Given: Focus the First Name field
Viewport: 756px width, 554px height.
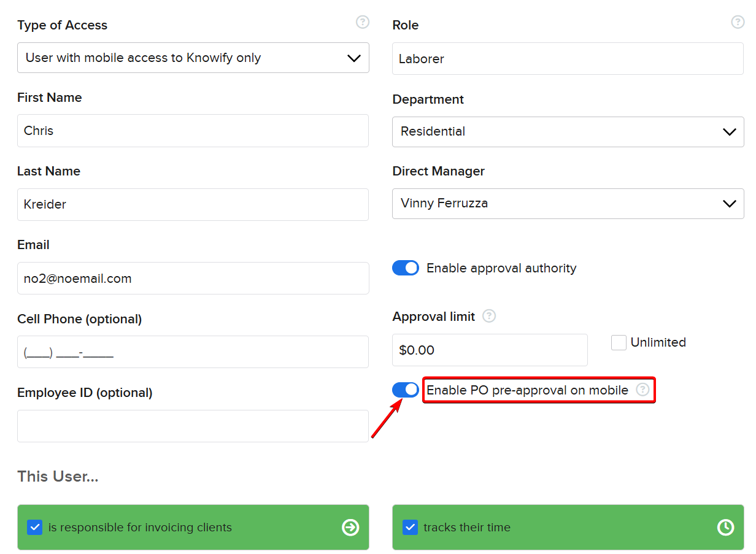Looking at the screenshot, I should pyautogui.click(x=193, y=131).
